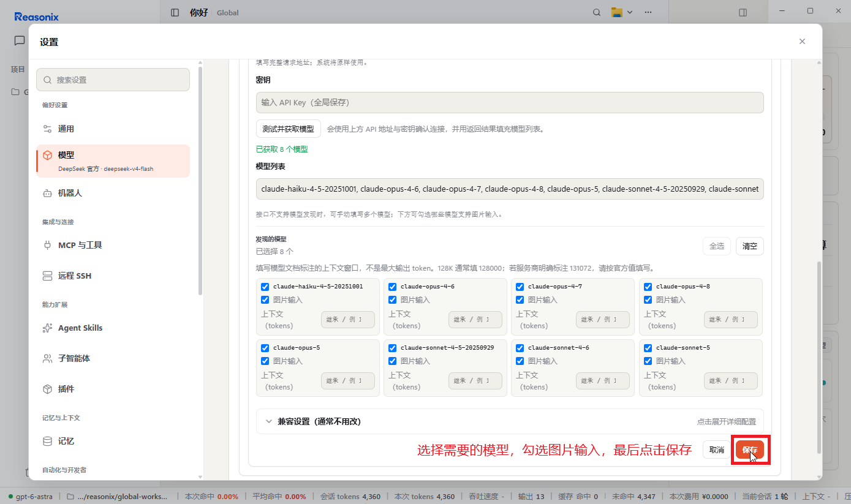Uncheck claude-opus-5 model checkbox
This screenshot has height=504, width=851.
[265, 348]
